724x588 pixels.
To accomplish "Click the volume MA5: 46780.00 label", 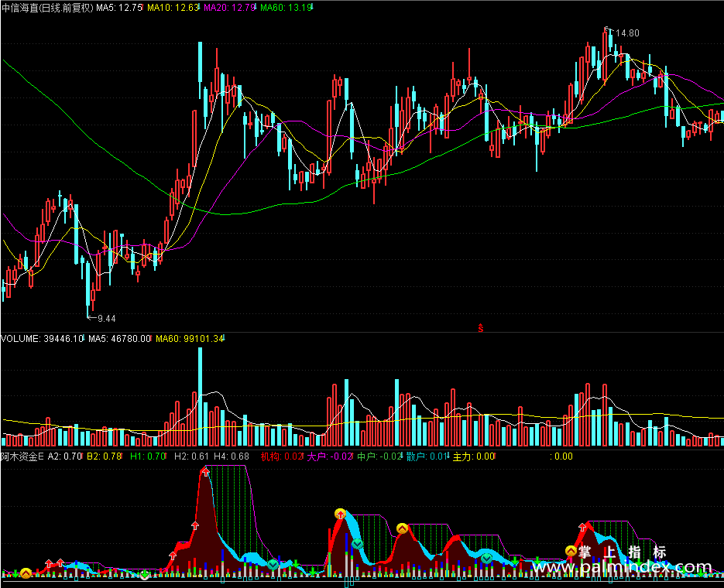I will (x=119, y=339).
